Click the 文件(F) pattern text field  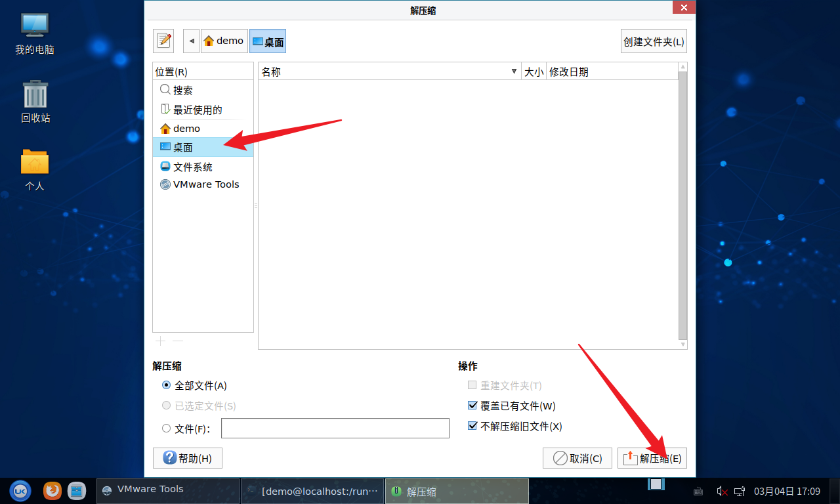[x=335, y=428]
